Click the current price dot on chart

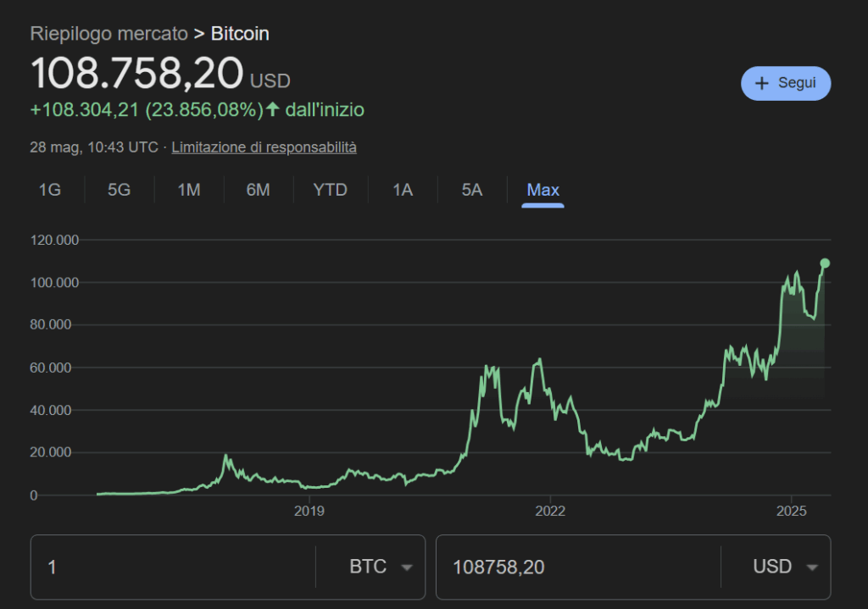[825, 263]
